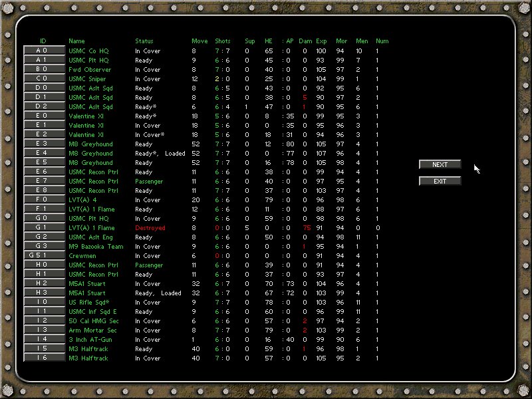Click the Name column header

(76, 41)
